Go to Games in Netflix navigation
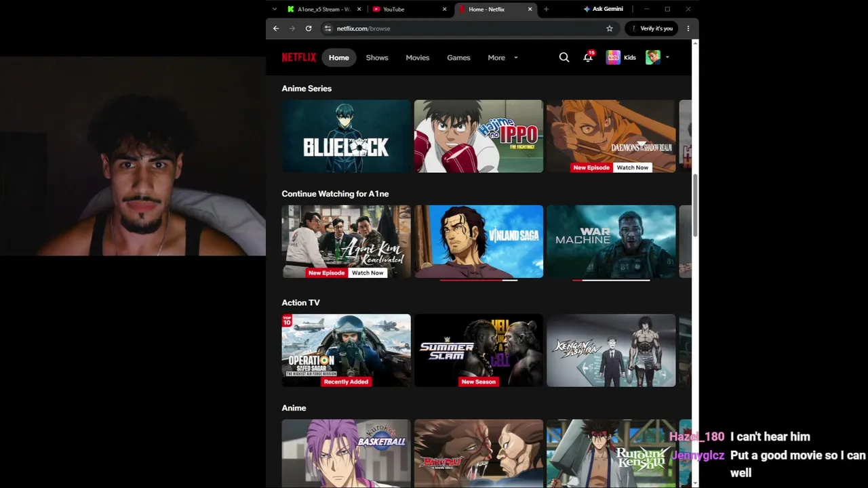Screen dimensions: 868x488 458,58
